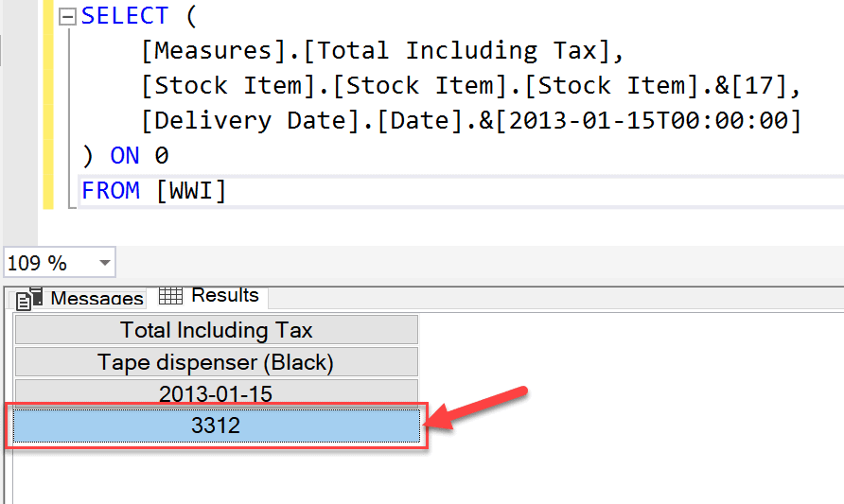Click the SELECT keyword in the query
844x504 pixels.
[125, 16]
